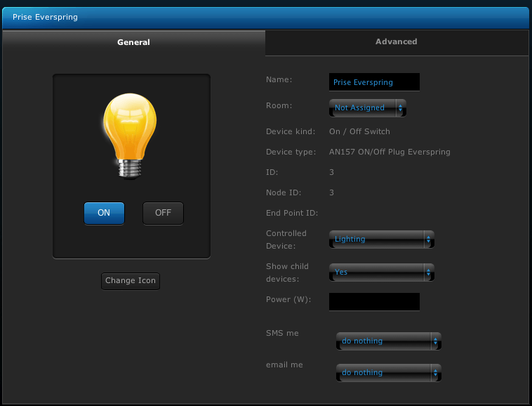
Task: Open the SMS me dropdown
Action: 389,341
